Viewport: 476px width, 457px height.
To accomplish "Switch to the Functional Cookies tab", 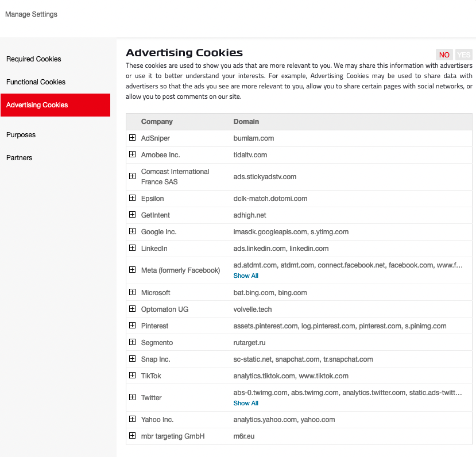I will coord(36,82).
